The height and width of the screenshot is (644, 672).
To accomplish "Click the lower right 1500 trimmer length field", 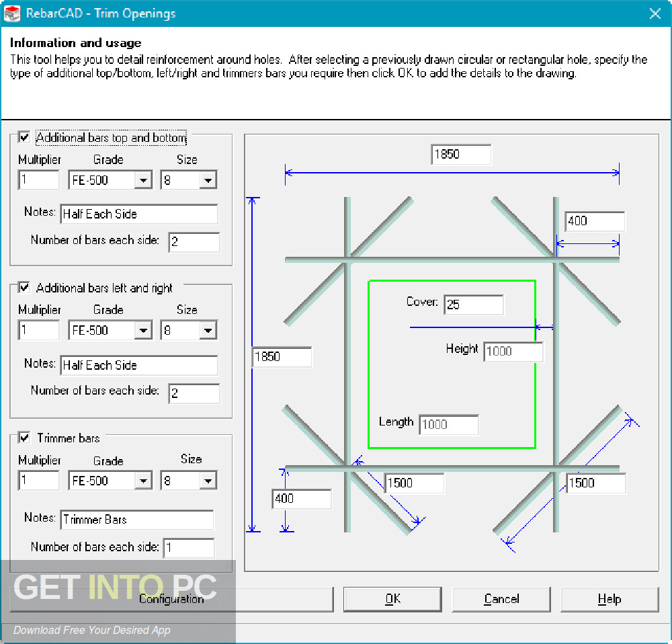I will point(596,483).
